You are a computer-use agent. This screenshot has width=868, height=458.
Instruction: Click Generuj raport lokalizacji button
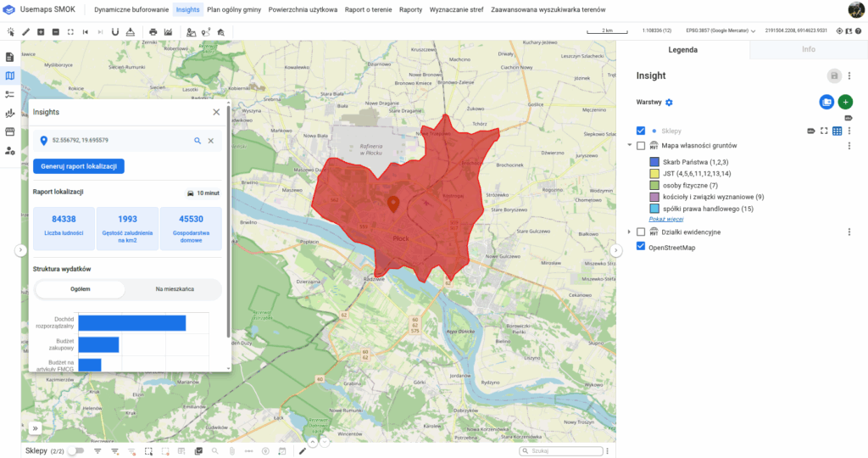click(79, 165)
